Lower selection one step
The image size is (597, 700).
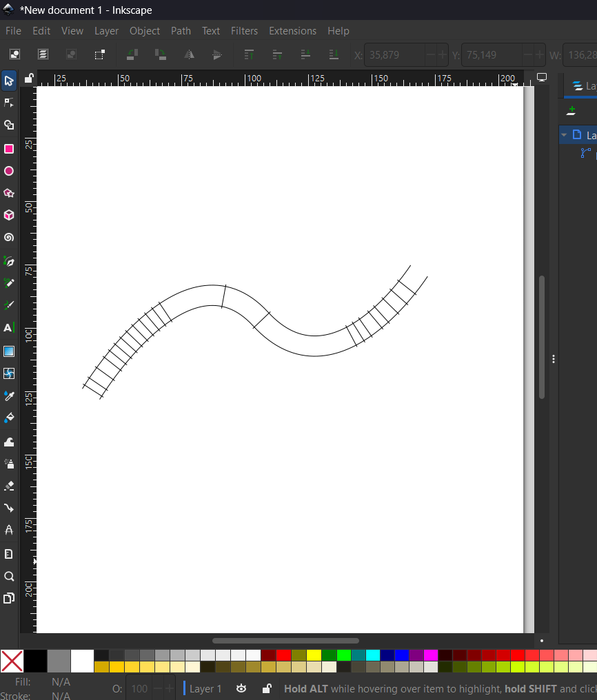click(305, 54)
